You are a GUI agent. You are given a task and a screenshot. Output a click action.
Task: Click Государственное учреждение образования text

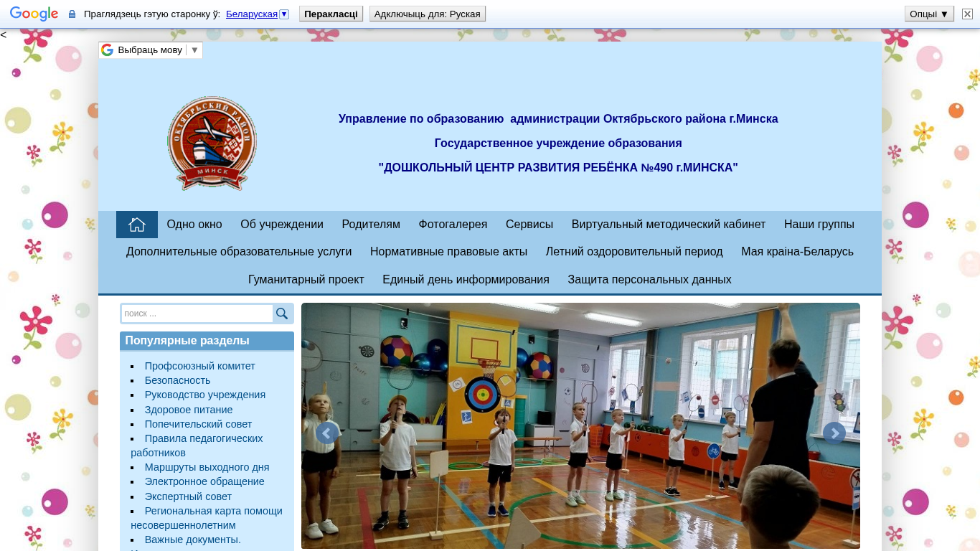tap(558, 143)
